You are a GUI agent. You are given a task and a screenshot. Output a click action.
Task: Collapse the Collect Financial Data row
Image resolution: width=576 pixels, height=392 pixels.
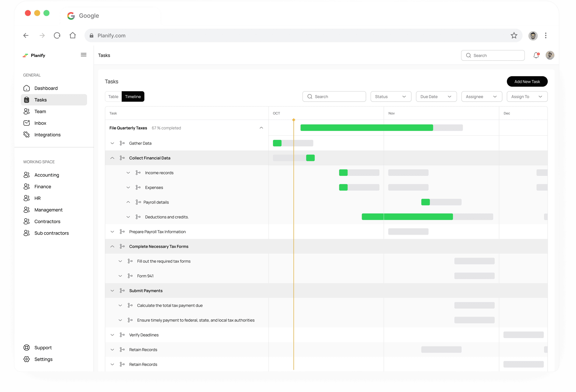pyautogui.click(x=112, y=158)
